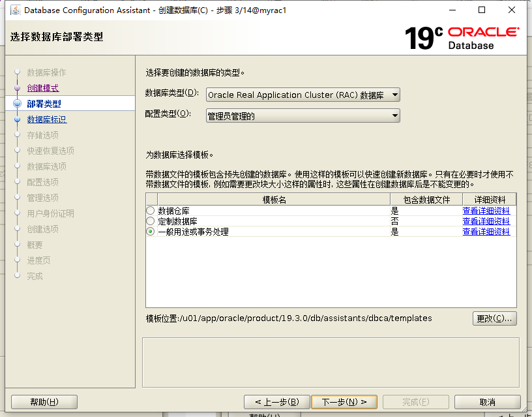Open the 配置类型 dropdown

tap(303, 116)
